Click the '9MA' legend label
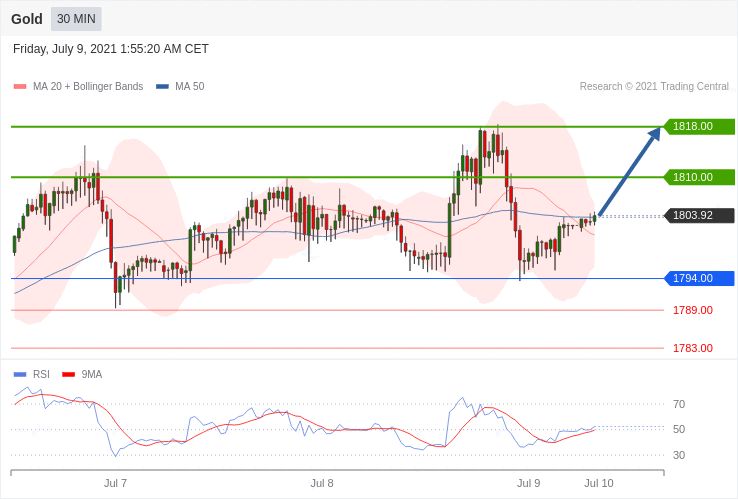 (92, 375)
